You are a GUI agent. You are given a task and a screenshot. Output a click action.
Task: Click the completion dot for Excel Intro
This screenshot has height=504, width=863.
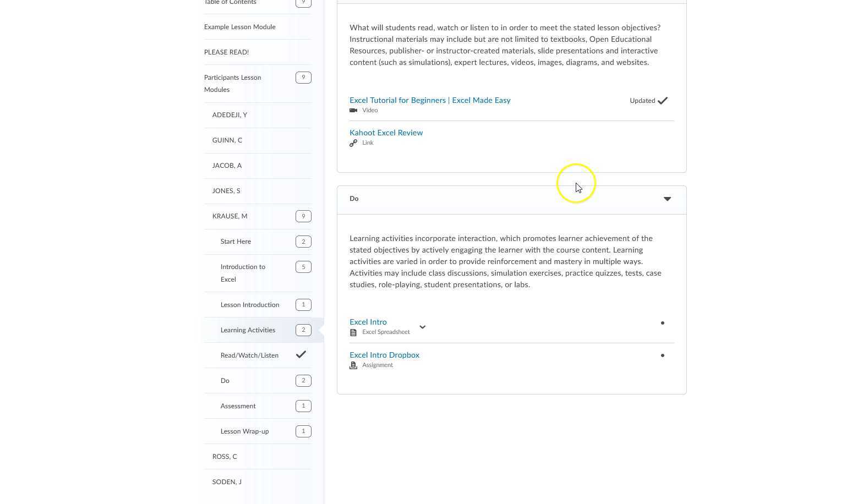[x=663, y=323]
